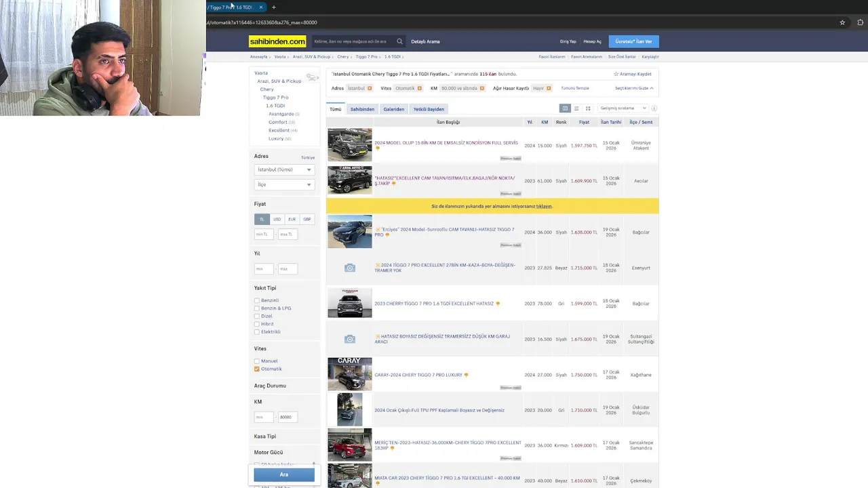Viewport: 868px width, 488px height.
Task: Remove the İstanbul address filter chip
Action: tap(370, 88)
